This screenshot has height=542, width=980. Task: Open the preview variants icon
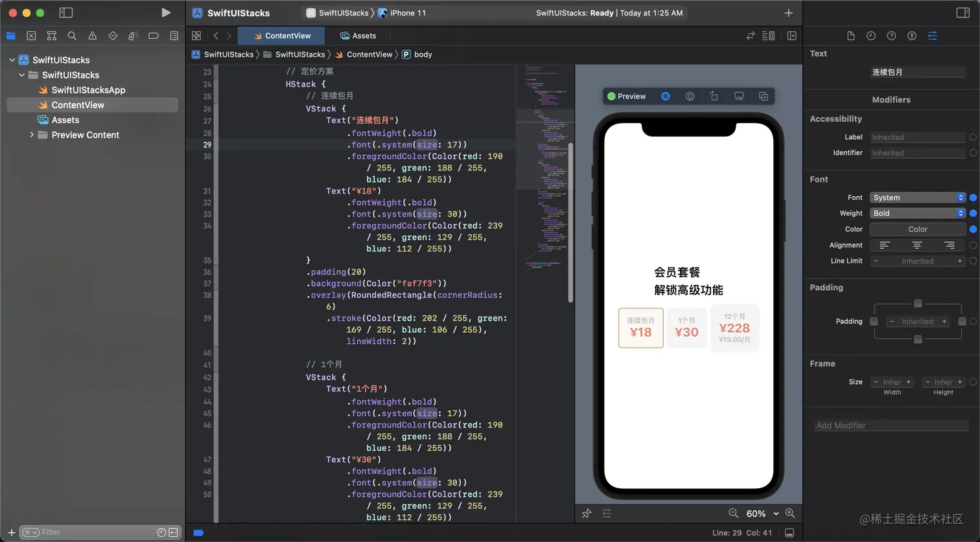point(690,96)
